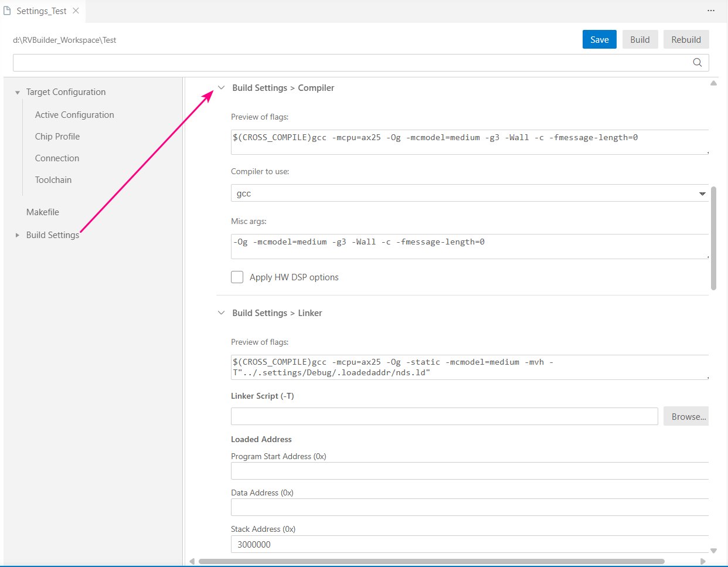Image resolution: width=728 pixels, height=567 pixels.
Task: Click the search magnifier icon
Action: pos(697,63)
